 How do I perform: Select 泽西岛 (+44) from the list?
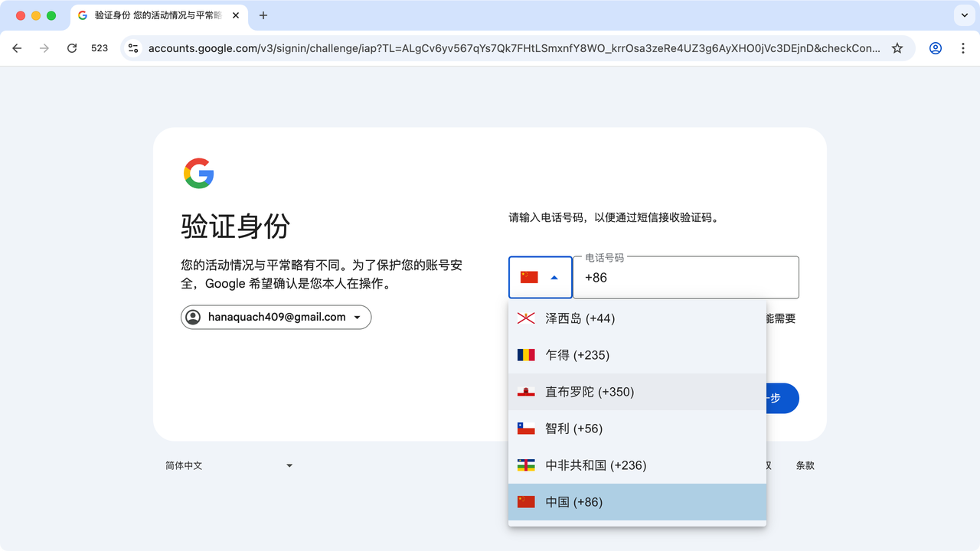[580, 318]
